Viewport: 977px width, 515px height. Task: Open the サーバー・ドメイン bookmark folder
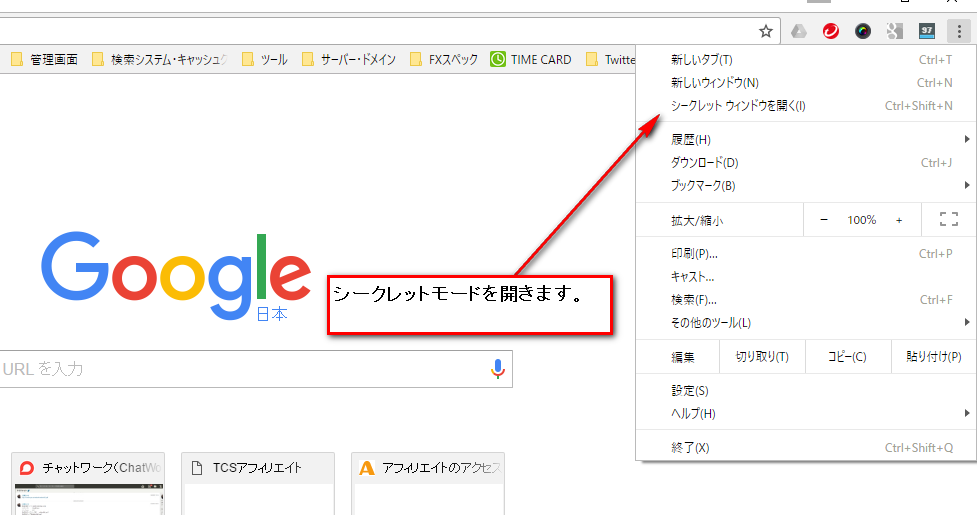coord(349,60)
